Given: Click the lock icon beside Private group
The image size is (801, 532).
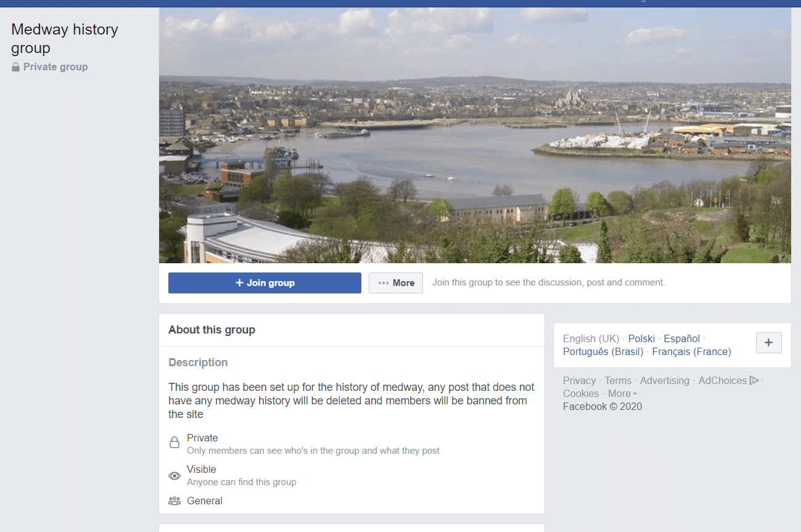Looking at the screenshot, I should [16, 67].
